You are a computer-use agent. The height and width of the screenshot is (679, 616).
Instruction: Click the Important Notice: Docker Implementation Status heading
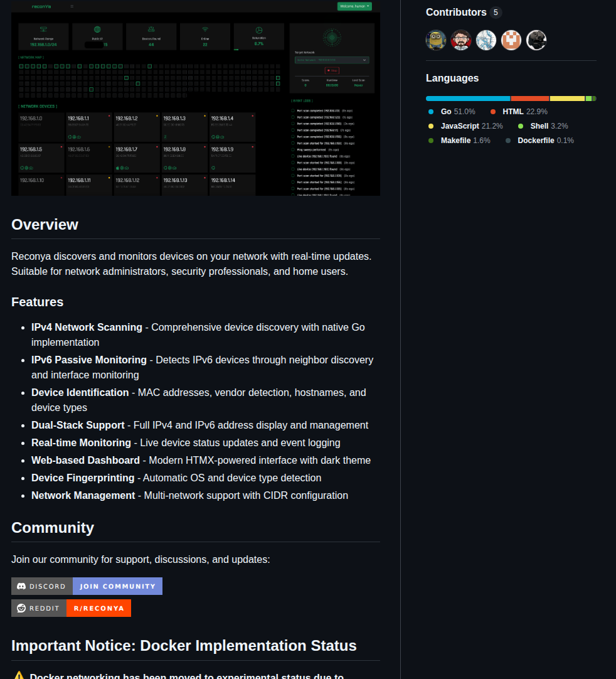coord(184,646)
